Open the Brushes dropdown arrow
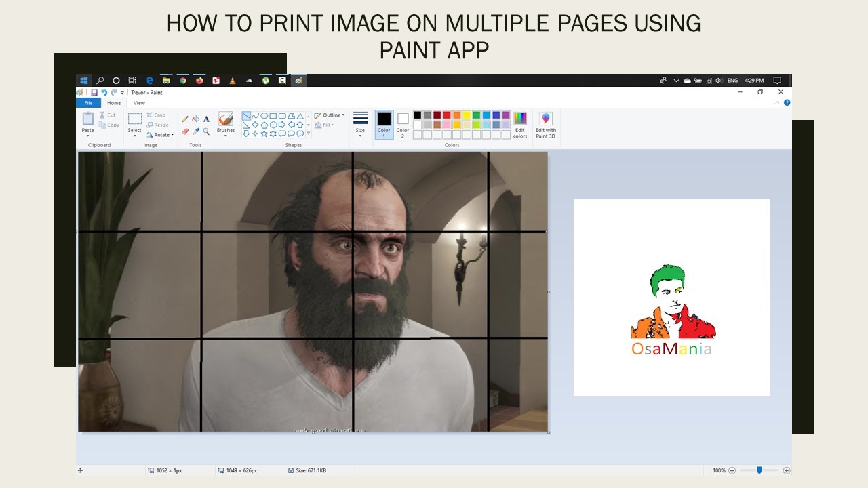The height and width of the screenshot is (488, 868). coord(226,136)
